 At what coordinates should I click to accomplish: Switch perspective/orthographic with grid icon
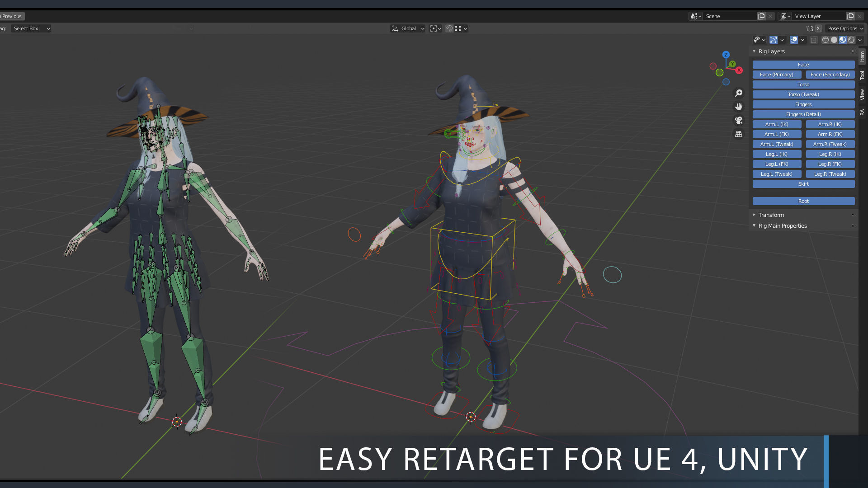(x=739, y=134)
